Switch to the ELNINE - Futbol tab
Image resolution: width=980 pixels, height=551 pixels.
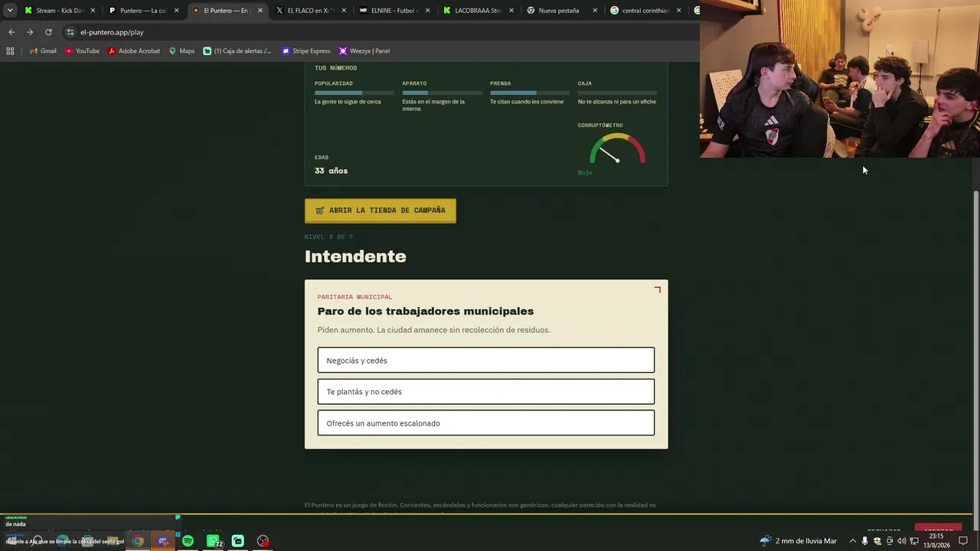point(394,11)
